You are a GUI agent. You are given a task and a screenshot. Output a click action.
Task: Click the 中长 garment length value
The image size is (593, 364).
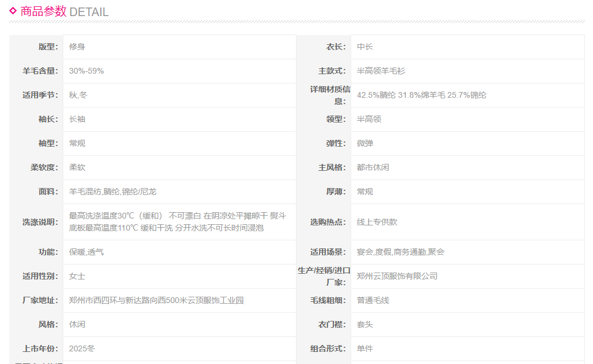(x=364, y=47)
